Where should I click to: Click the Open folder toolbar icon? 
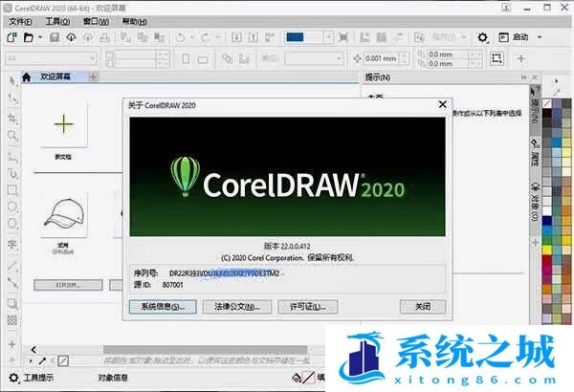[29, 37]
